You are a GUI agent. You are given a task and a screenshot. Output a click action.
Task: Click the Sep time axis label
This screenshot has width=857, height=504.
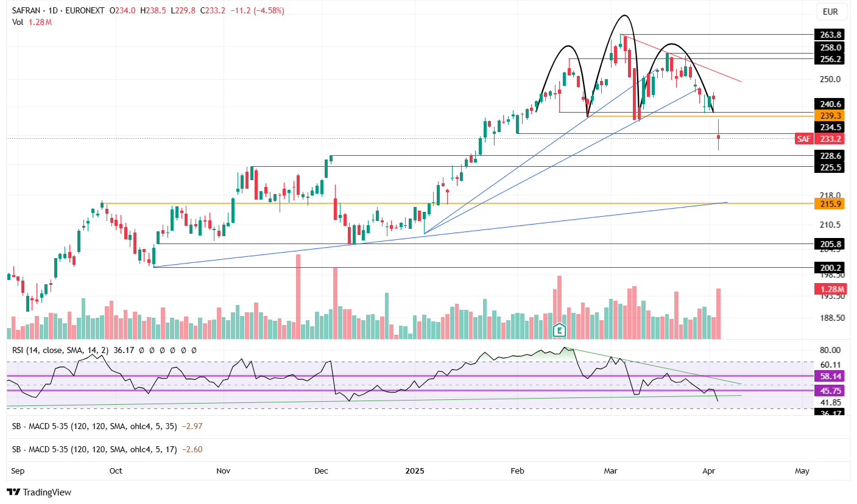18,471
